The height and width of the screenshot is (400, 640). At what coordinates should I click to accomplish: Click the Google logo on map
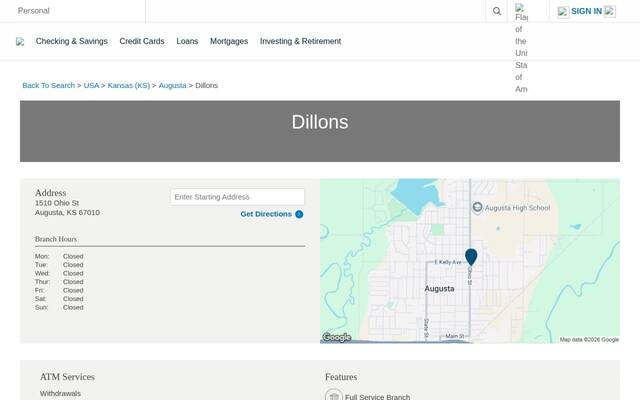337,338
